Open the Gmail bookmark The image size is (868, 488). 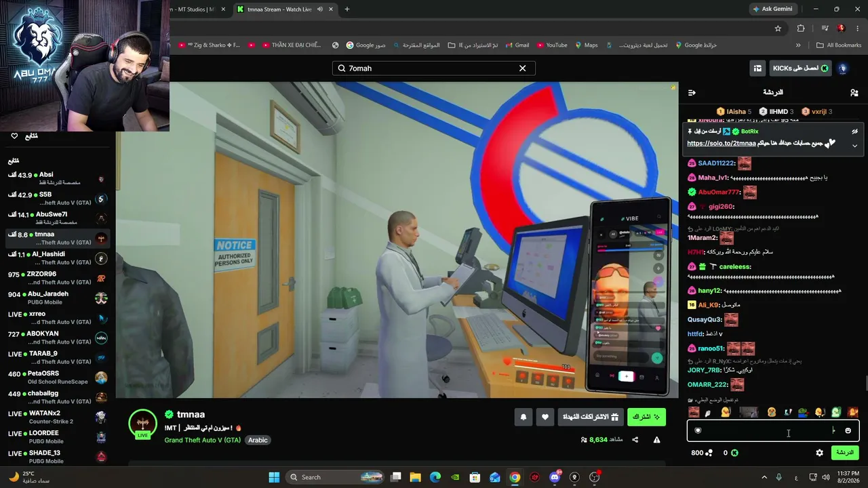click(517, 45)
